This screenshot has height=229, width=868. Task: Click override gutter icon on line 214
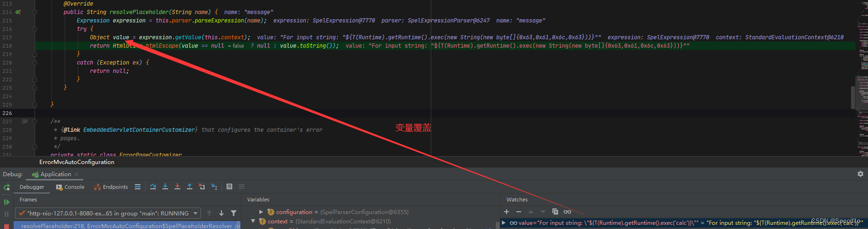[18, 12]
